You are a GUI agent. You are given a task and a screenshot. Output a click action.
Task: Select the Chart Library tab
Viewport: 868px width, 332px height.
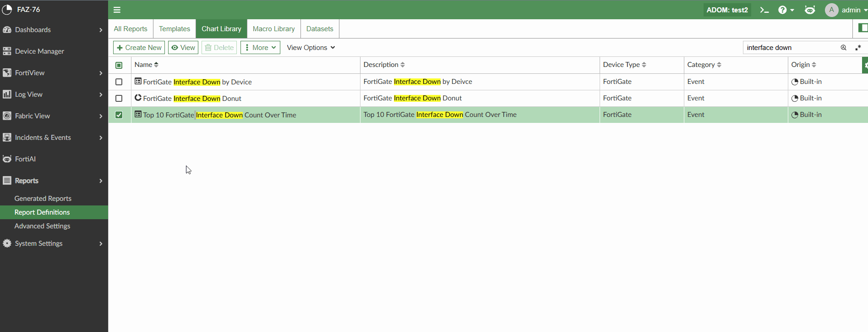(x=221, y=28)
